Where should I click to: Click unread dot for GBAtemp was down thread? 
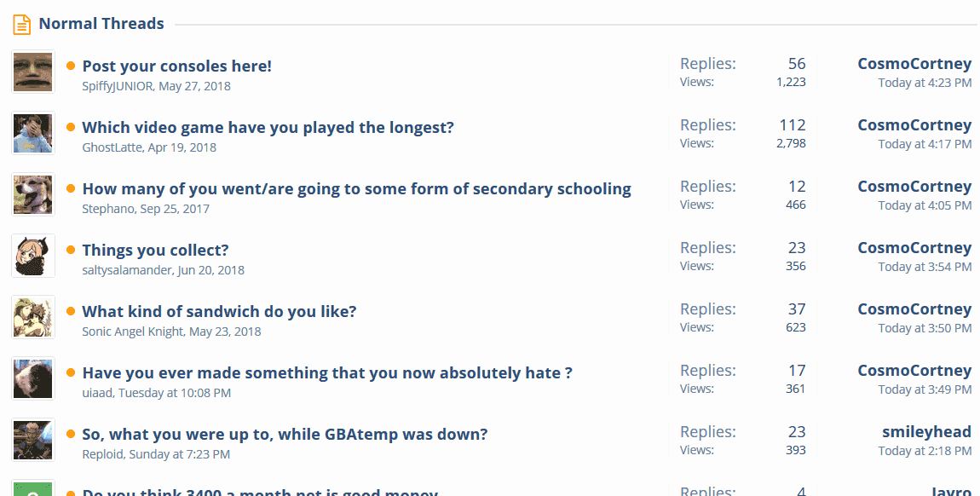coord(71,434)
